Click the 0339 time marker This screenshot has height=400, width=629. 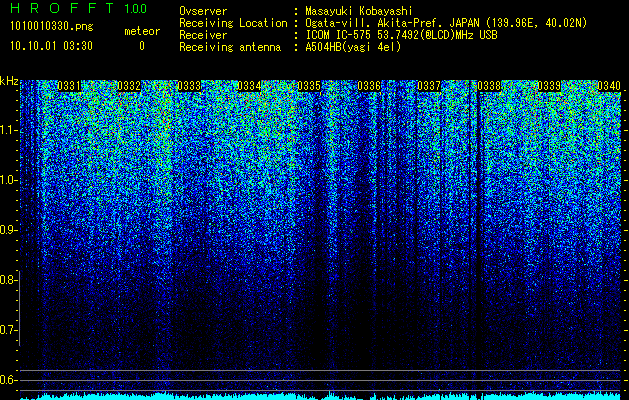pyautogui.click(x=549, y=86)
